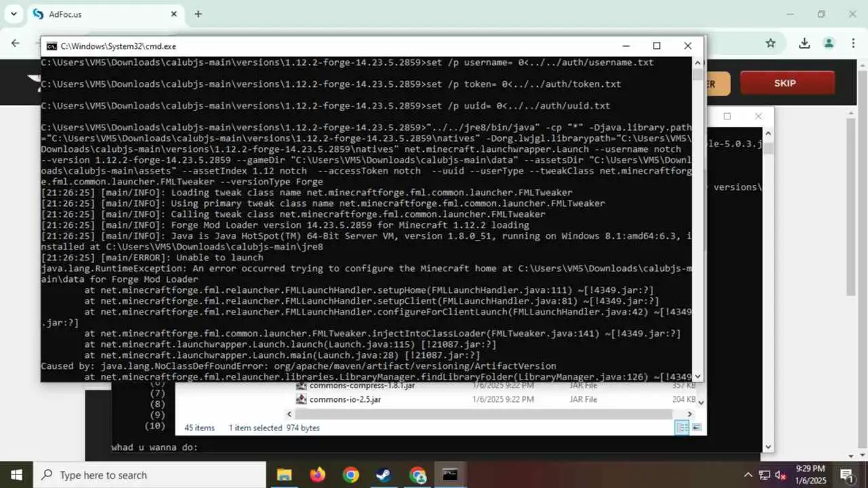
Task: Close the AdFoc.us browser tab
Action: (x=174, y=14)
